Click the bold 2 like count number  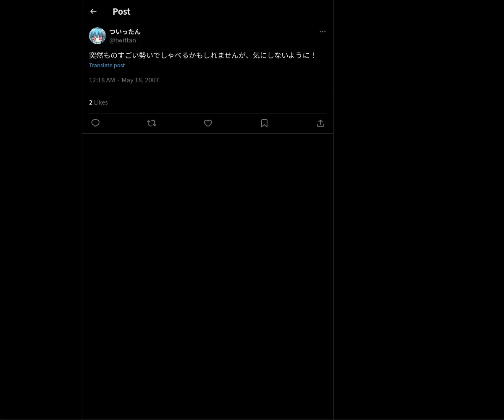coord(91,102)
